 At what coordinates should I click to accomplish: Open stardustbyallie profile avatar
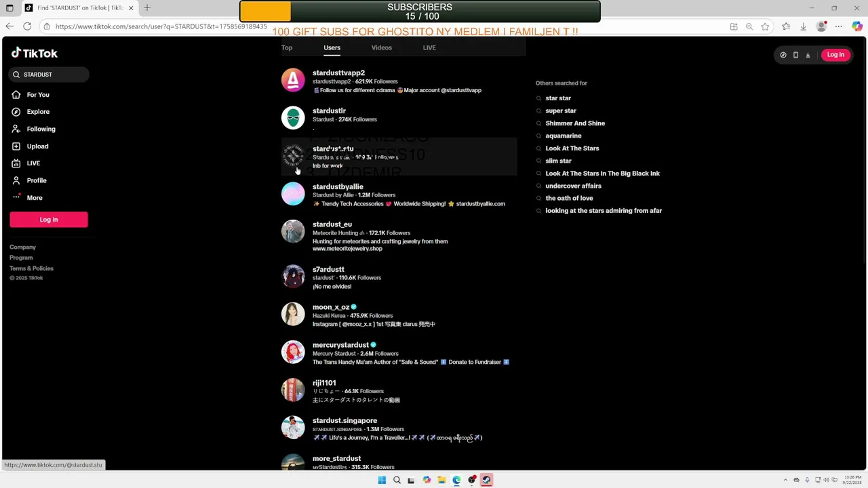coord(293,194)
